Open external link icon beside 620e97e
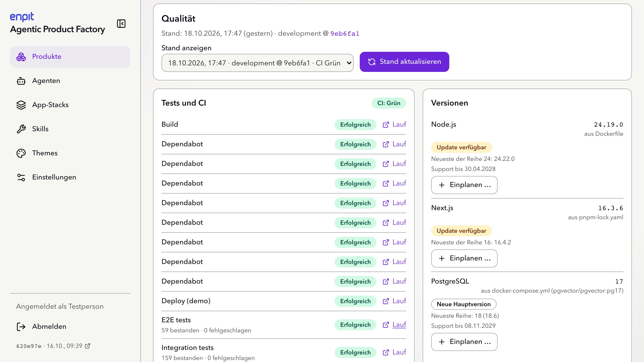This screenshot has height=362, width=644. [x=88, y=346]
